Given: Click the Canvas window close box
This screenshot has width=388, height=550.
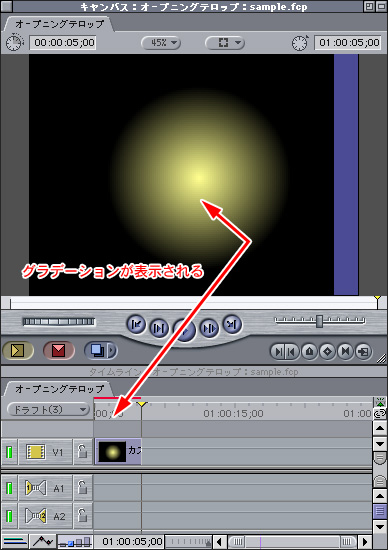Looking at the screenshot, I should click(x=7, y=6).
